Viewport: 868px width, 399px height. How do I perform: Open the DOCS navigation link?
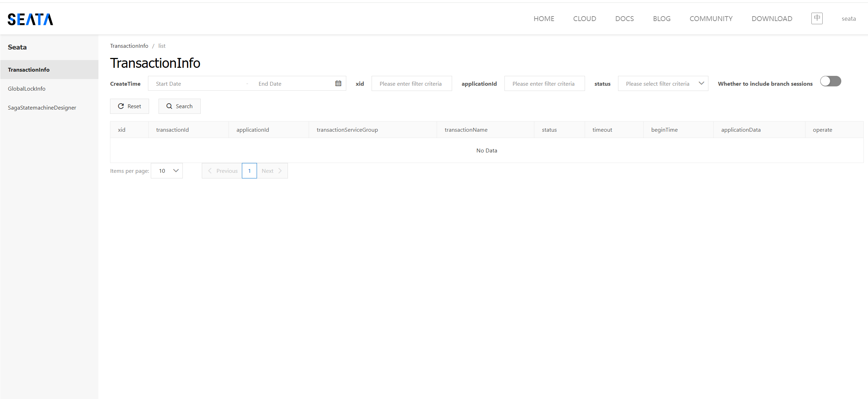click(624, 19)
